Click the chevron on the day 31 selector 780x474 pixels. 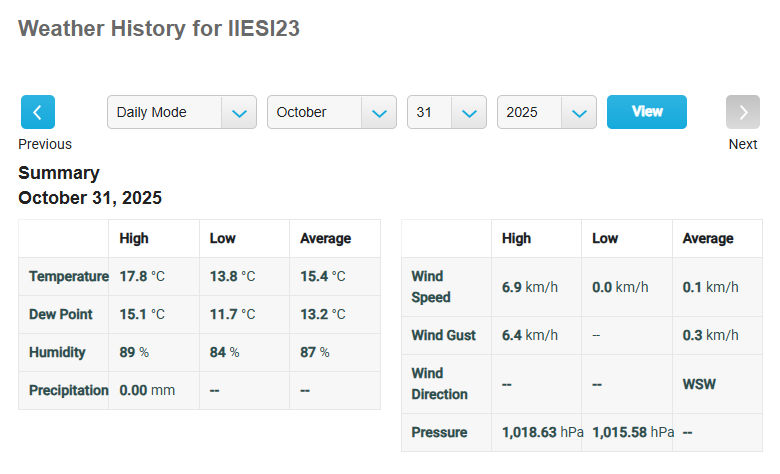coord(468,113)
